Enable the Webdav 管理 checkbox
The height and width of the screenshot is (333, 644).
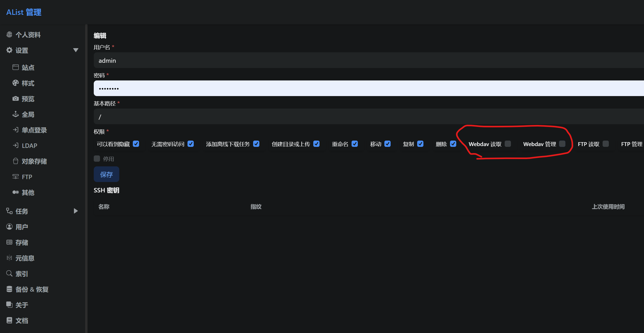[x=562, y=144]
